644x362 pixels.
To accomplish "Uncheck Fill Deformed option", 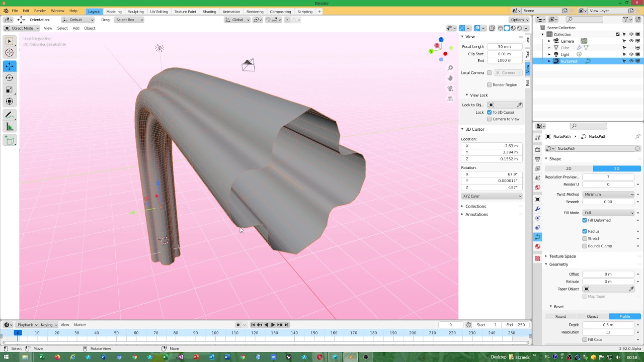I will [585, 220].
